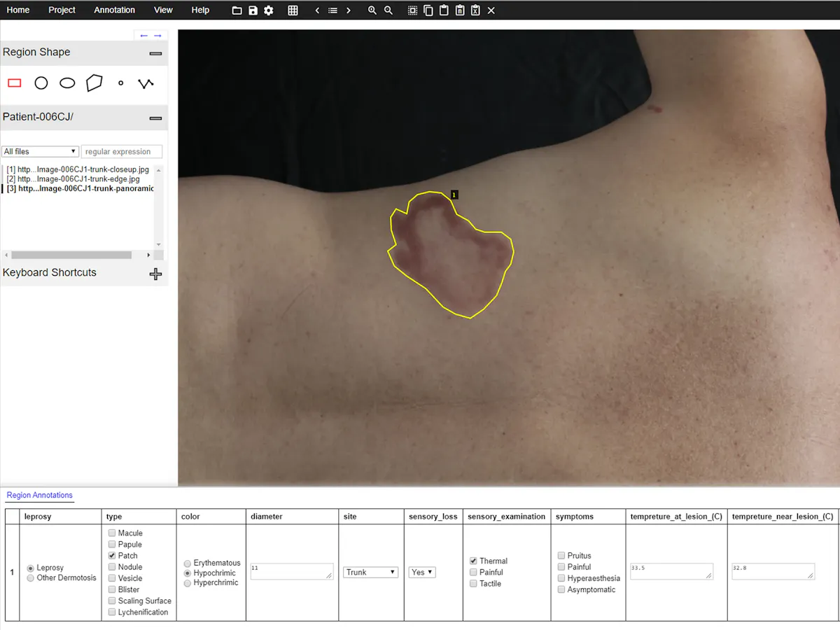Open project settings gear icon

[269, 10]
